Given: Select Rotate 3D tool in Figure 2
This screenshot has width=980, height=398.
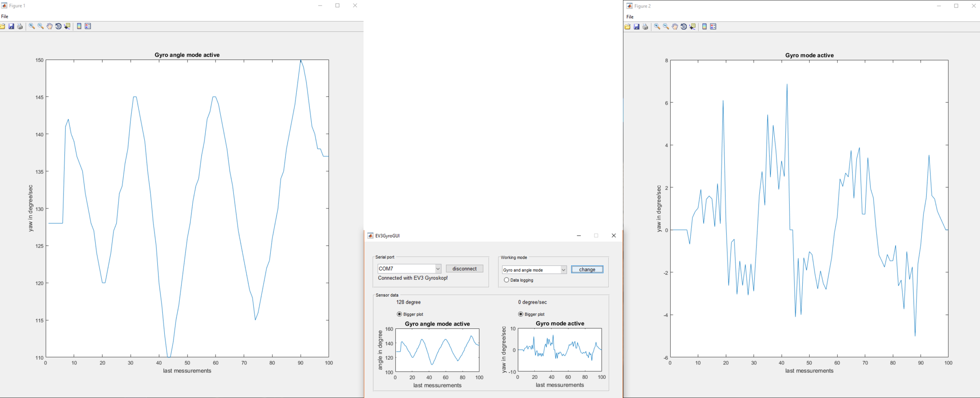Looking at the screenshot, I should pos(684,27).
